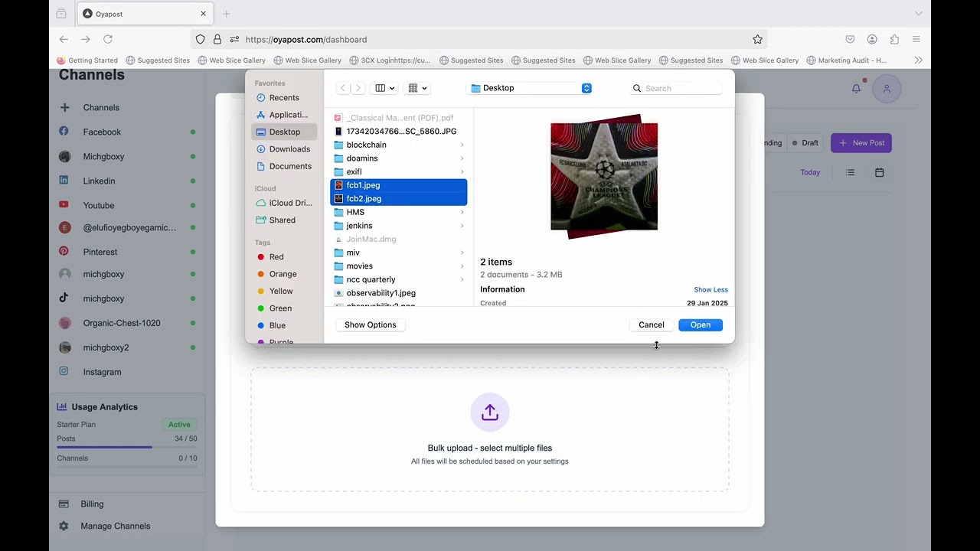Click the New Post button
This screenshot has height=551, width=980.
pyautogui.click(x=861, y=143)
